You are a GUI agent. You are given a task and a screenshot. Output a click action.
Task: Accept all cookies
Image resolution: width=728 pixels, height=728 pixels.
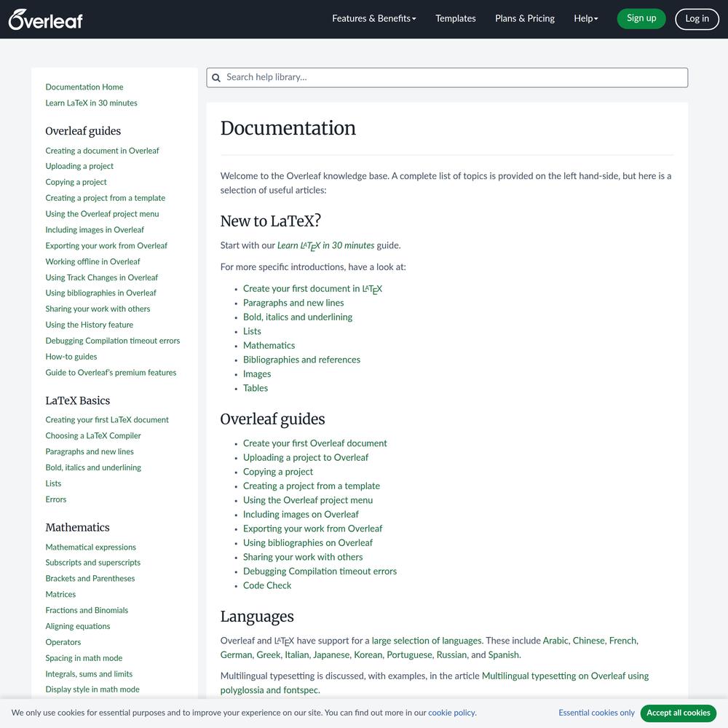point(678,713)
